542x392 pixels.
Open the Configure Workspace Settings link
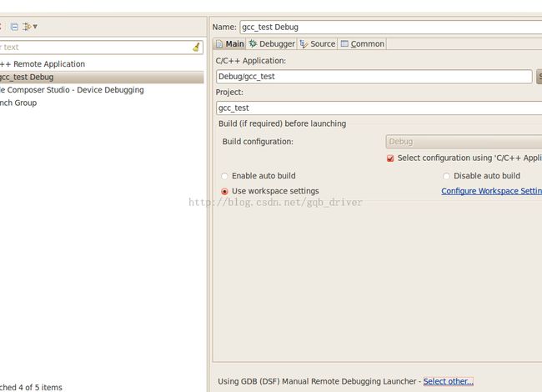click(x=491, y=191)
